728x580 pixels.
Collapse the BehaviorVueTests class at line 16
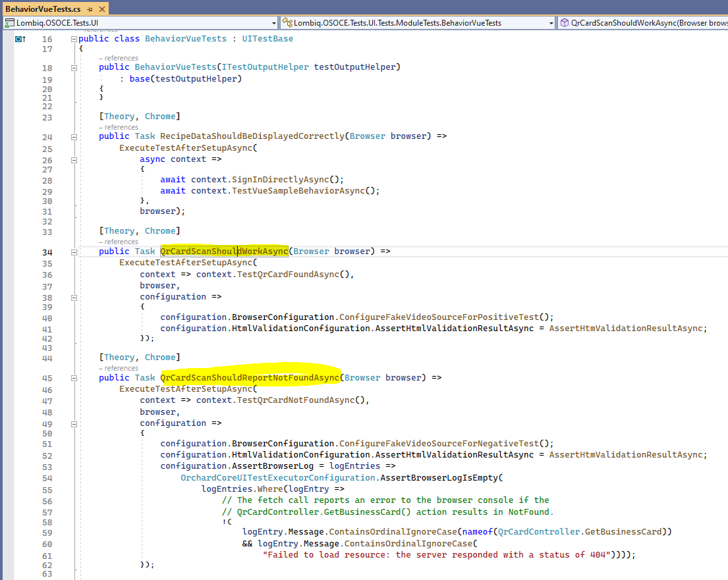pos(74,40)
